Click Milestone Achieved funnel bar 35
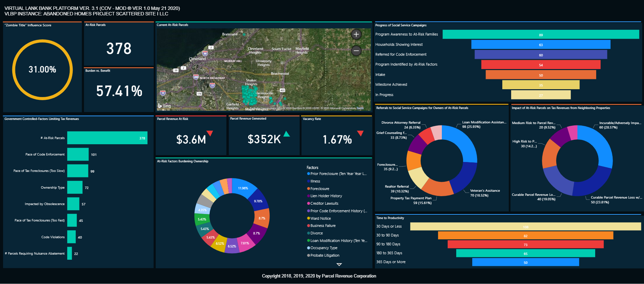The width and height of the screenshot is (644, 284). [x=541, y=85]
